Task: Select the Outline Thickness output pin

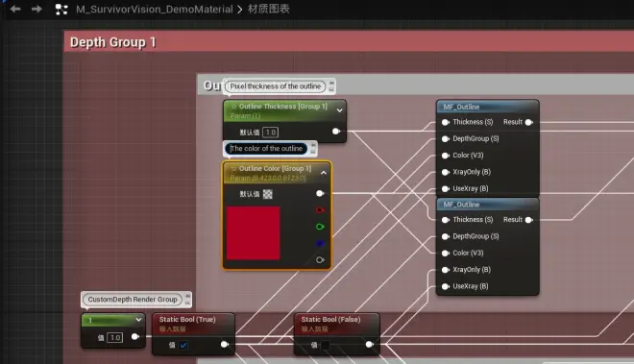Action: coord(336,132)
